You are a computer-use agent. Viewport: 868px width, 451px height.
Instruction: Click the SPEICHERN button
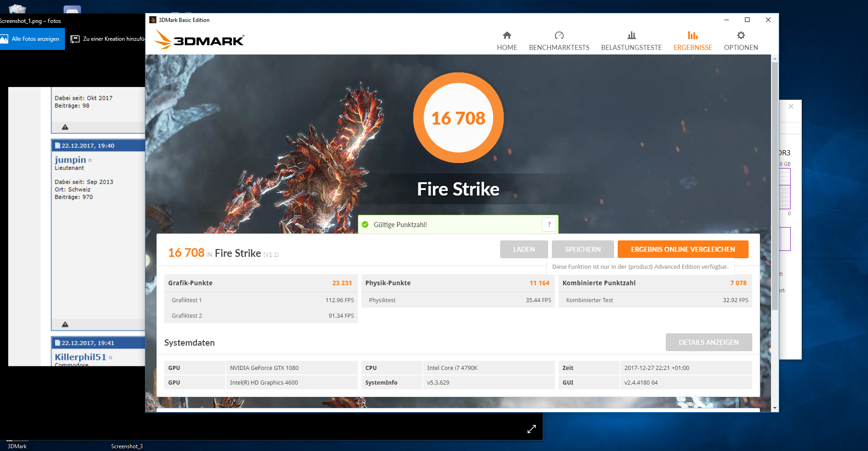click(582, 249)
